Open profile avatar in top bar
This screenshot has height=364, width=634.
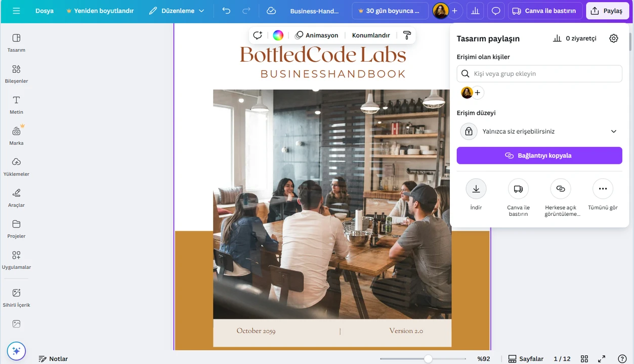point(441,11)
